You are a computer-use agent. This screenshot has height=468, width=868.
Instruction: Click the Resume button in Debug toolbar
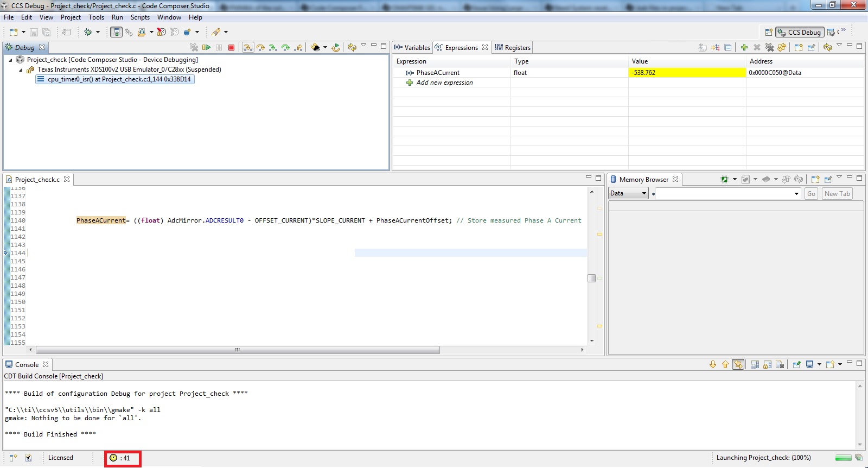click(206, 48)
